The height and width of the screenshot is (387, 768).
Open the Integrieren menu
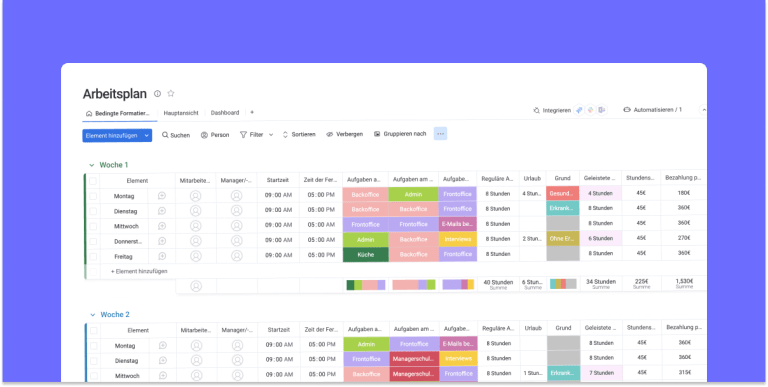point(552,110)
